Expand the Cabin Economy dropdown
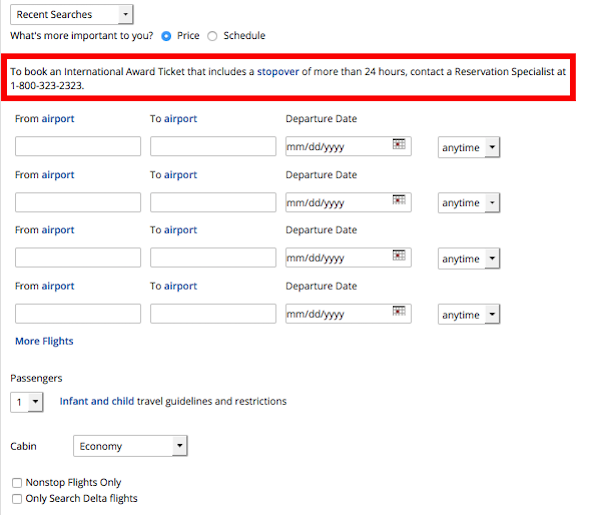Screen dimensions: 600x515 (130, 446)
